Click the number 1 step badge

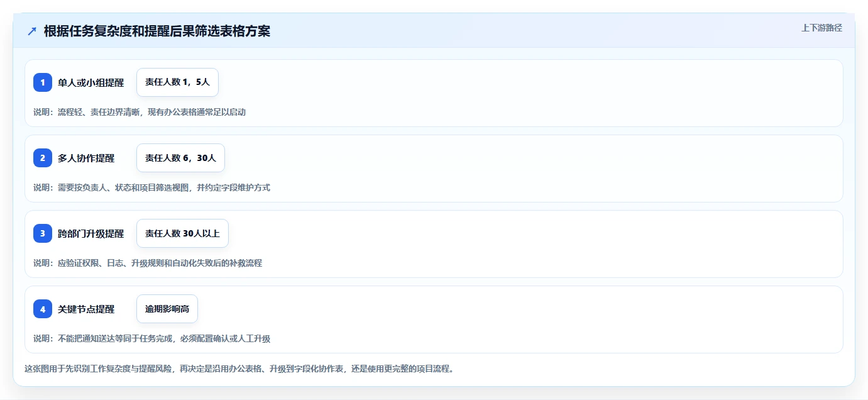tap(43, 82)
